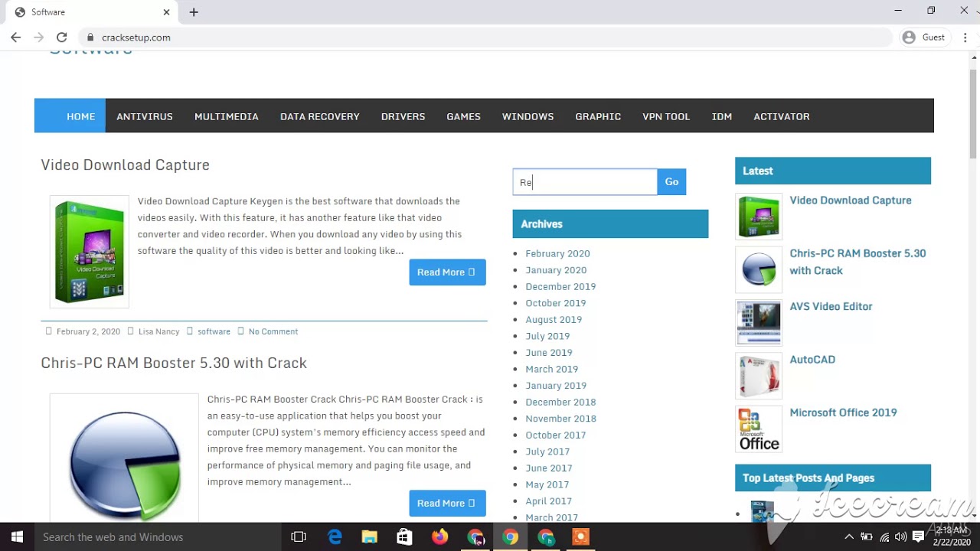The height and width of the screenshot is (551, 980).
Task: Open the March 2019 archive
Action: click(552, 369)
